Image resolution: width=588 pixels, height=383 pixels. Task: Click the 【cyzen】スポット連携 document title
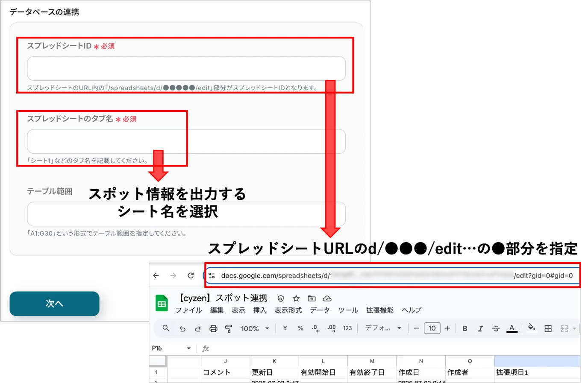222,298
